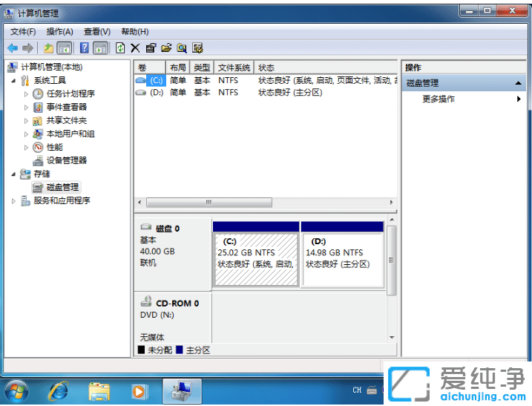The height and width of the screenshot is (406, 532).
Task: Sort by the 布局 column header
Action: [178, 68]
